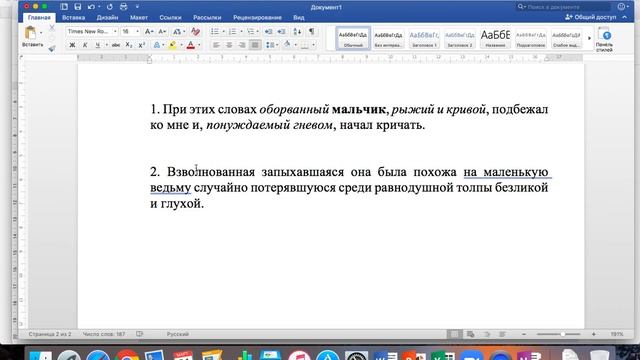
Task: Apply the red font color
Action: (x=191, y=45)
